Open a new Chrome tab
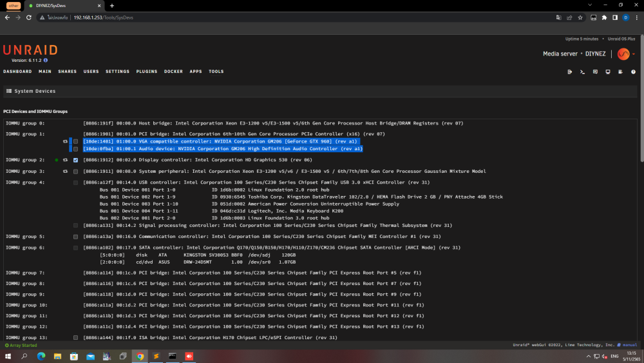The width and height of the screenshot is (644, 363). 111,6
